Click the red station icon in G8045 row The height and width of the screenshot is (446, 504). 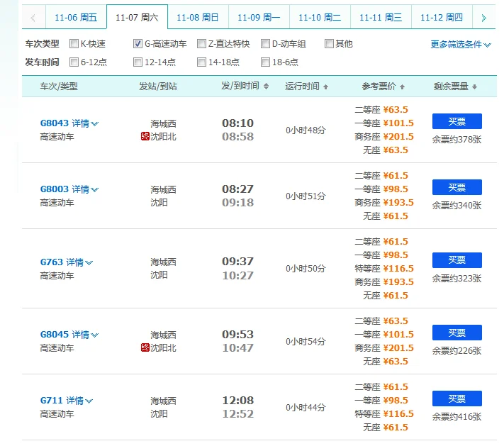click(145, 348)
